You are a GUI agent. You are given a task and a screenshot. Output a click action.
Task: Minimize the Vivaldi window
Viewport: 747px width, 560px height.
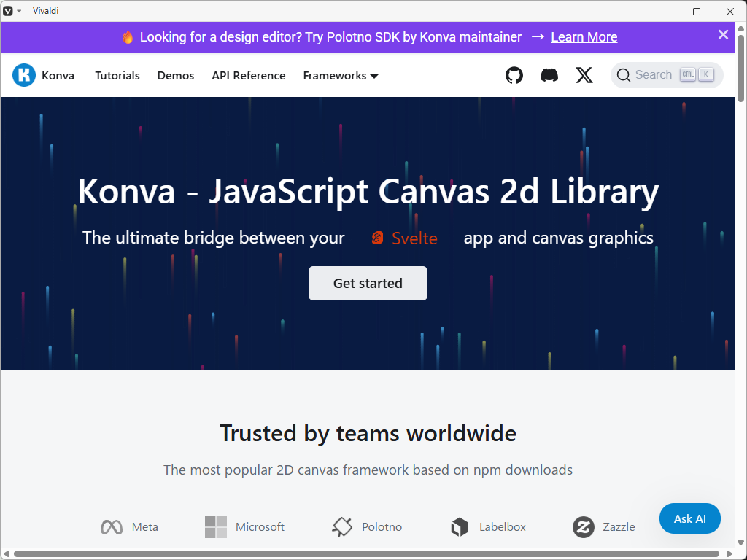click(663, 12)
